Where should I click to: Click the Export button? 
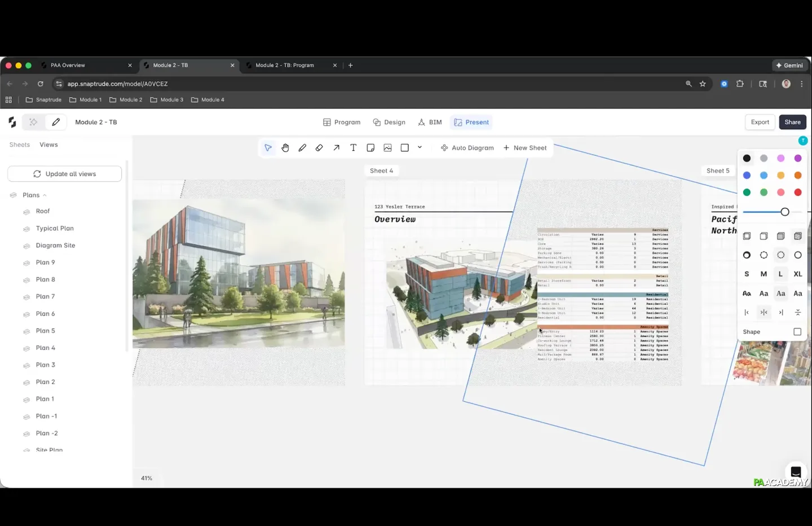760,122
